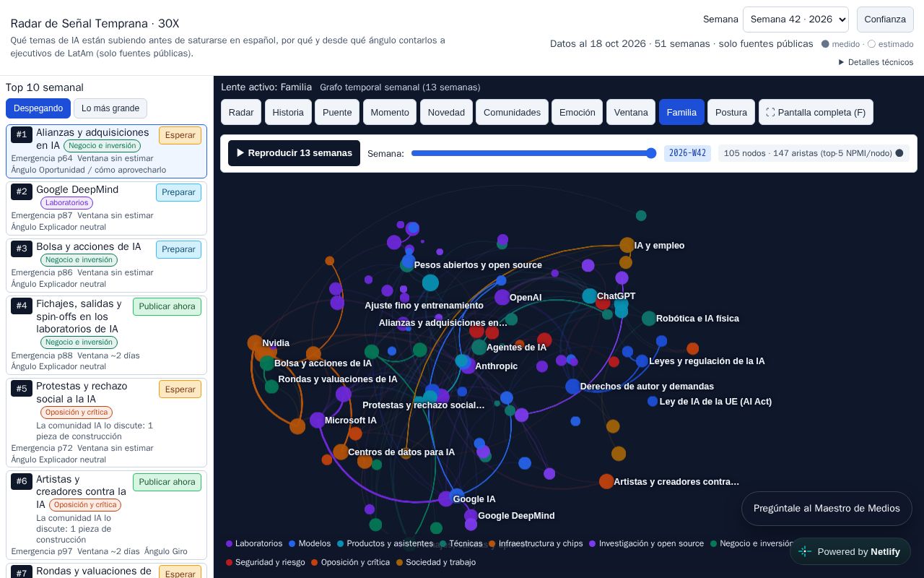Click the Modelos legend entry
Viewport: 924px width, 578px height.
point(310,543)
